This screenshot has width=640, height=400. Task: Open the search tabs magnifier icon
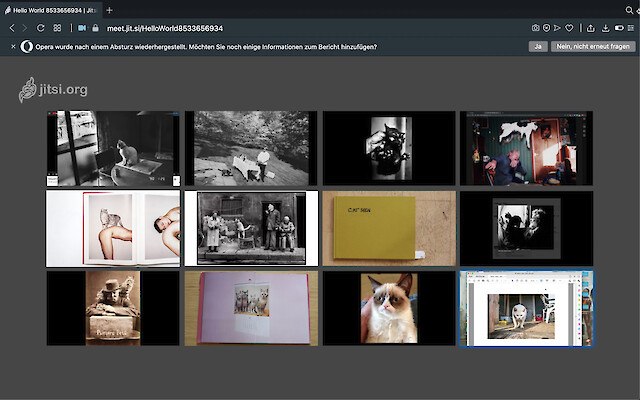tap(628, 9)
